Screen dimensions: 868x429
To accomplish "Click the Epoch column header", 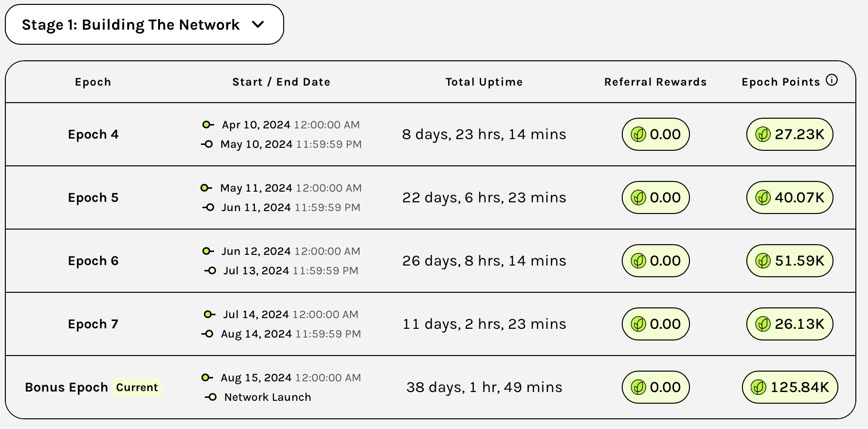I will coord(93,82).
